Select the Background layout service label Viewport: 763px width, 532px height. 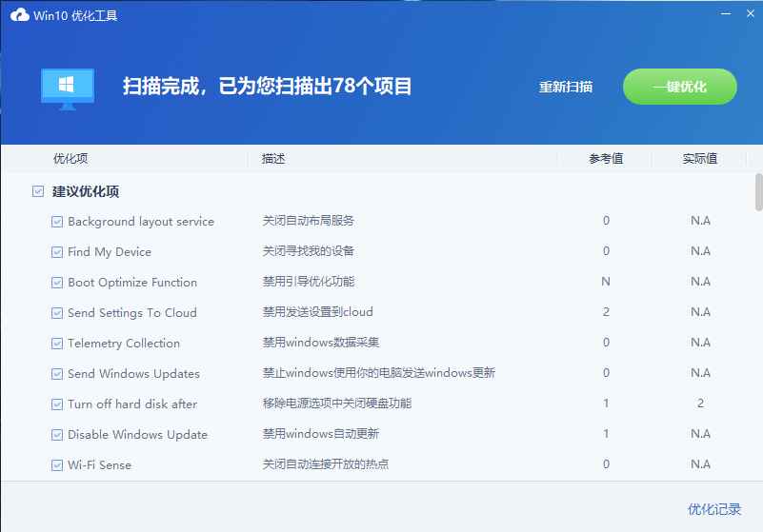141,222
